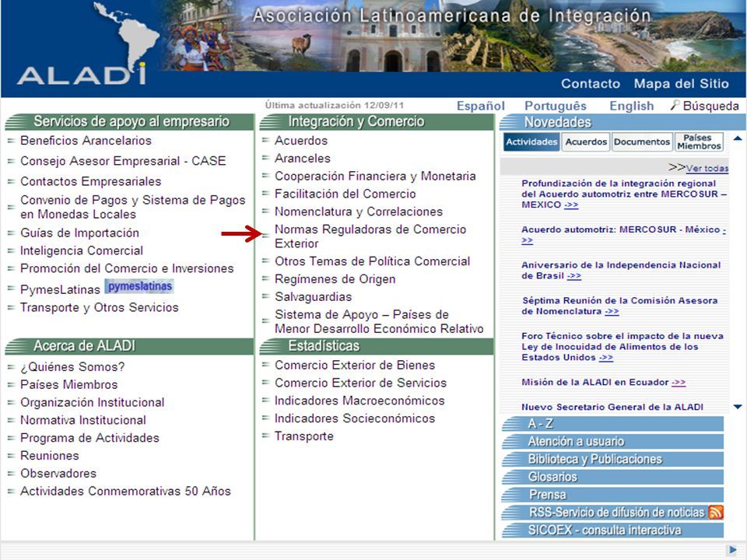
Task: Open the Búsqueda search link
Action: (x=710, y=106)
